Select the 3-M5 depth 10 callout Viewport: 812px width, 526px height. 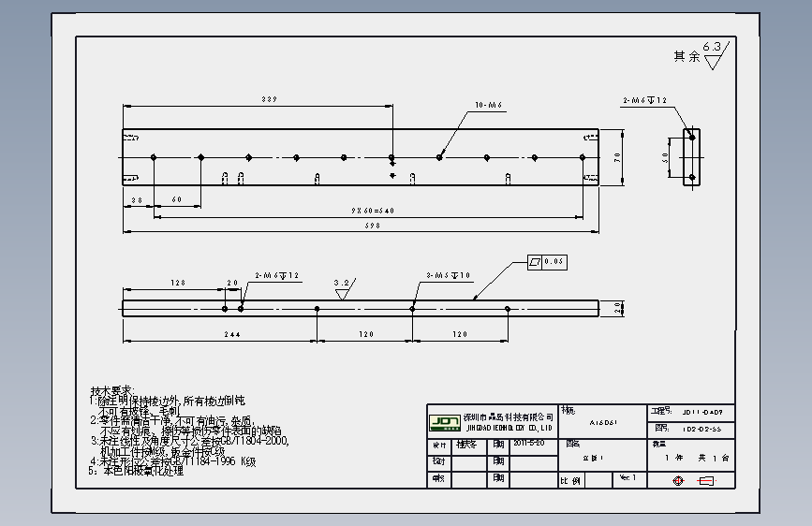(x=448, y=275)
